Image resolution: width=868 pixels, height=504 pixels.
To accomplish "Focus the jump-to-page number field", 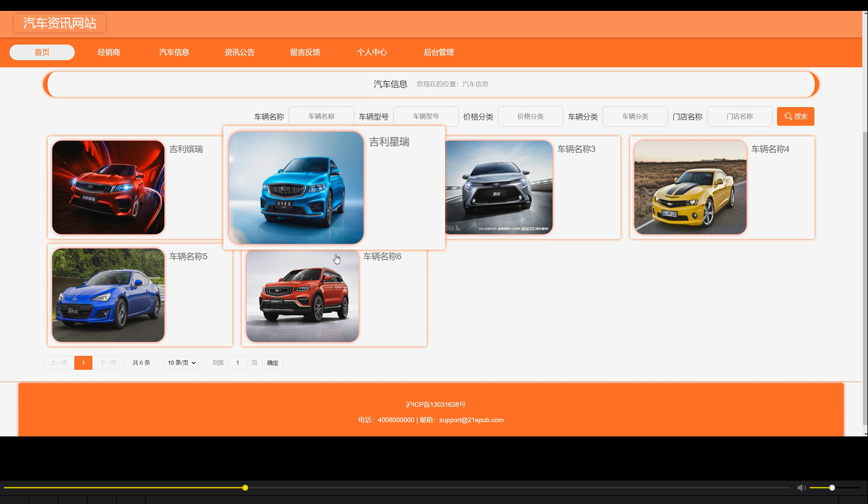I will click(238, 363).
